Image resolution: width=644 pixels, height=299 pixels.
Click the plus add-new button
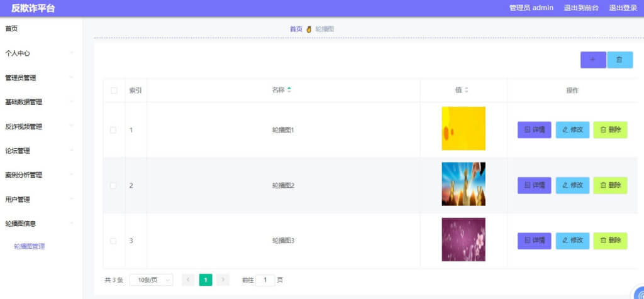(593, 60)
